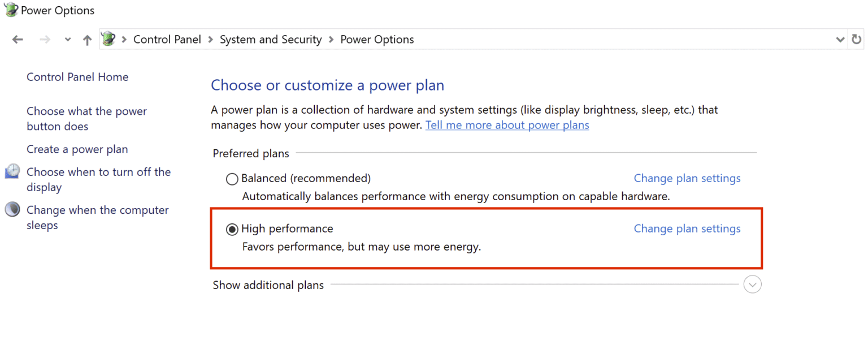Click Control Panel Home
Screen dimensions: 868x345
coord(77,76)
